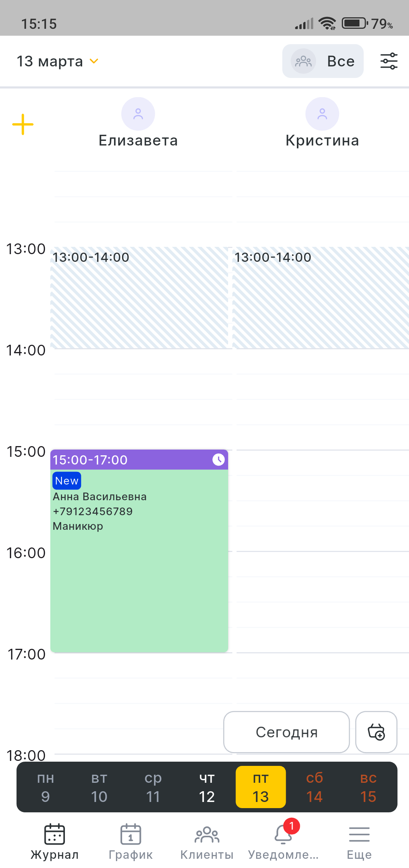This screenshot has width=409, height=868.
Task: Switch to the Клиенты tab
Action: tap(207, 842)
